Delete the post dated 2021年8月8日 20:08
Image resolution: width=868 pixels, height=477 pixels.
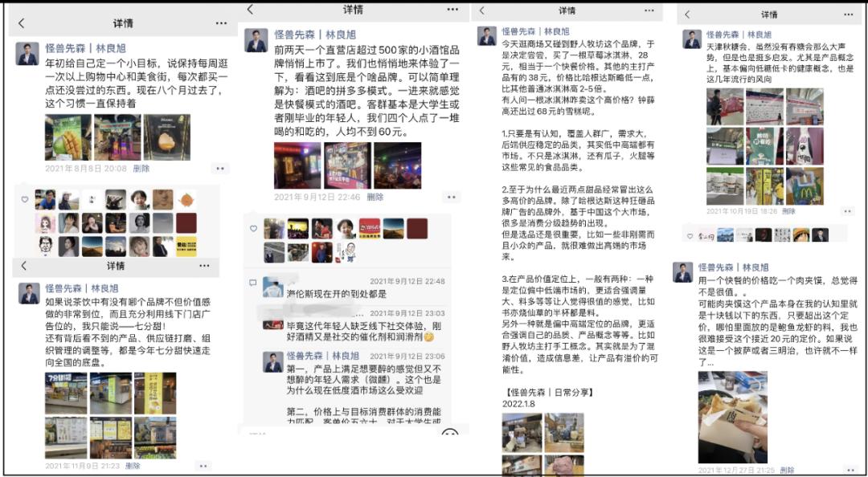141,168
